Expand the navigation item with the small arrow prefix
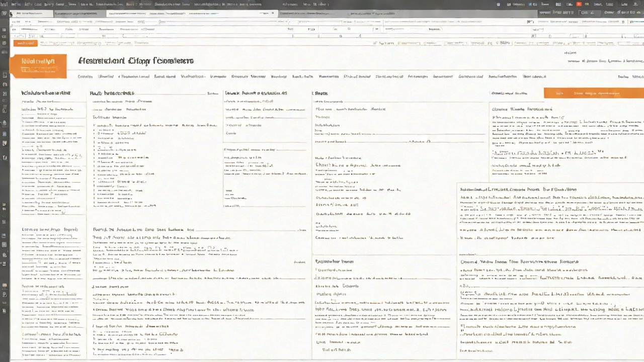This screenshot has width=644, height=362. [134, 77]
